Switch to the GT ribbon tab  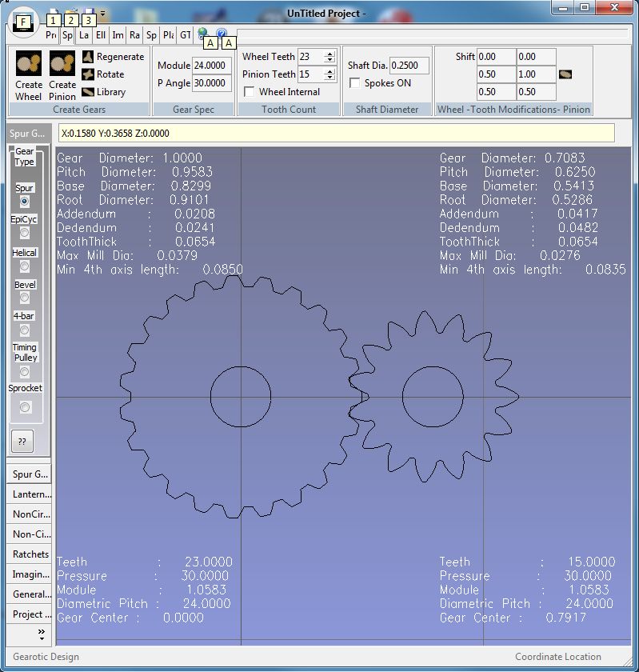(186, 35)
